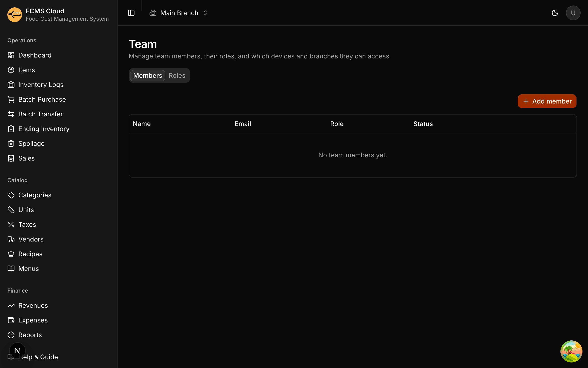Open the Spoilage menu entry
The height and width of the screenshot is (368, 588).
[59, 144]
